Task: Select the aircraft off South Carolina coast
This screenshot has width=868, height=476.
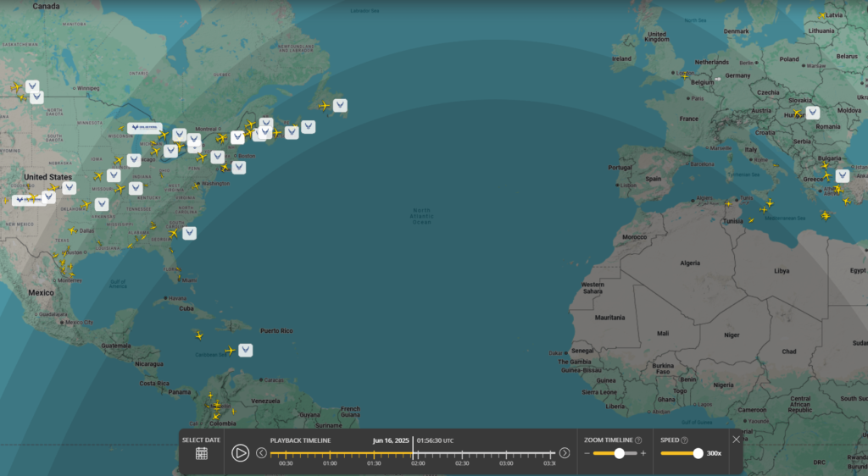Action: tap(174, 234)
